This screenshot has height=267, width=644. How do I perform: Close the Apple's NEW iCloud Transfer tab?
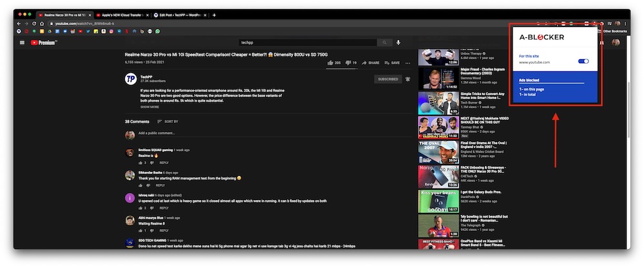tap(147, 15)
